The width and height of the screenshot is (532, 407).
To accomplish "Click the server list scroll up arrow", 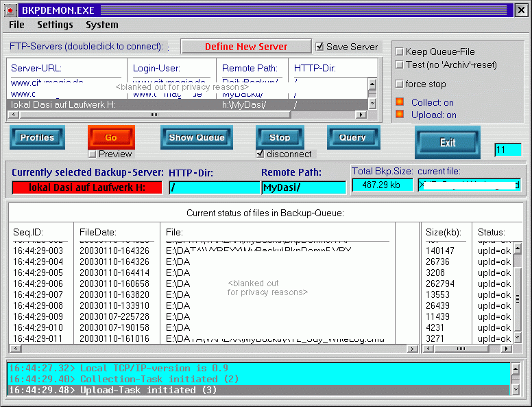I will point(372,84).
